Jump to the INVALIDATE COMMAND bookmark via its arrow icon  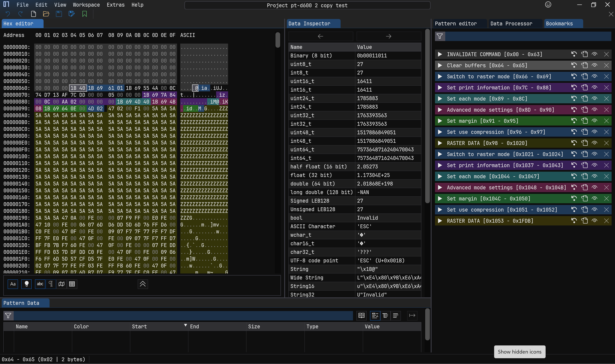coord(574,54)
